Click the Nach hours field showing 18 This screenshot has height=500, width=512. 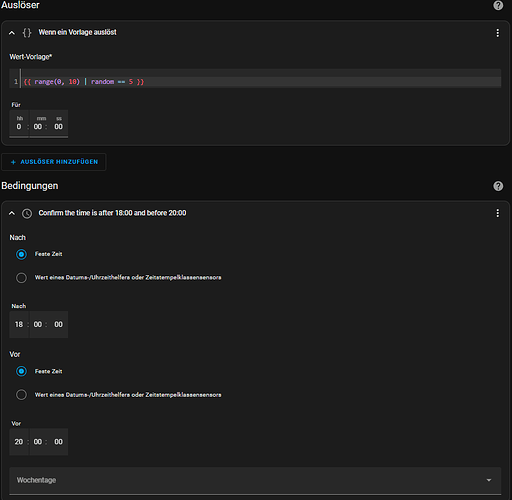pos(19,325)
